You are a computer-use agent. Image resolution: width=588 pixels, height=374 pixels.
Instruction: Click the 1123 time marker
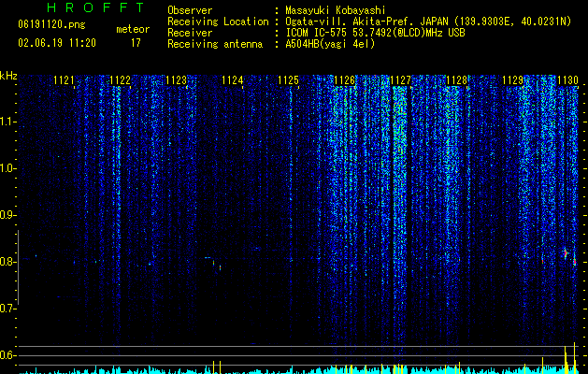[177, 80]
